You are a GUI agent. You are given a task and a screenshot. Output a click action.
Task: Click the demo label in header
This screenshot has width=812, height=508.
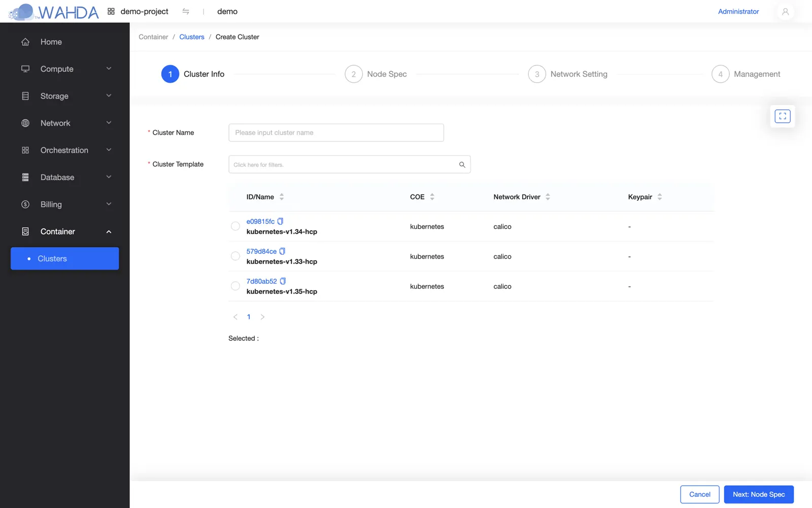(227, 11)
